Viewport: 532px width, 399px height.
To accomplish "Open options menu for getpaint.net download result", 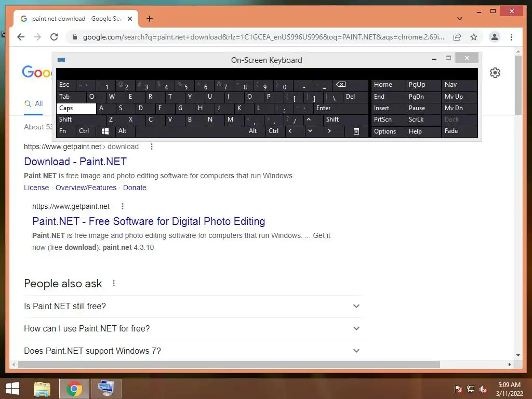I will coord(152,147).
